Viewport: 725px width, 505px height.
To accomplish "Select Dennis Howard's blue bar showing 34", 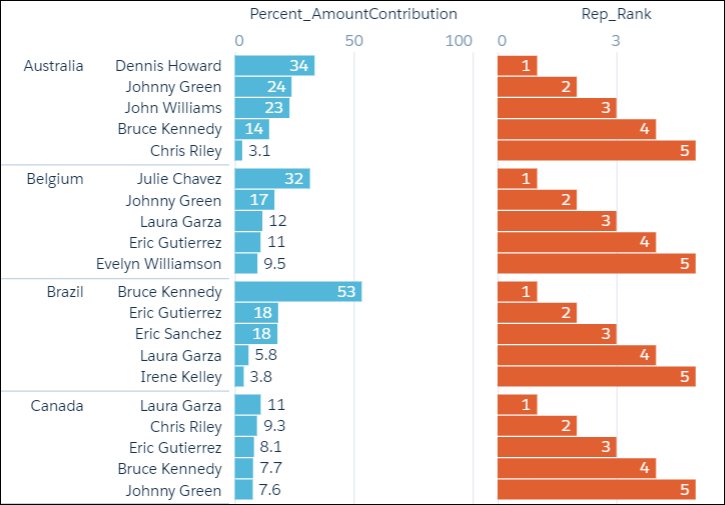I will 274,66.
